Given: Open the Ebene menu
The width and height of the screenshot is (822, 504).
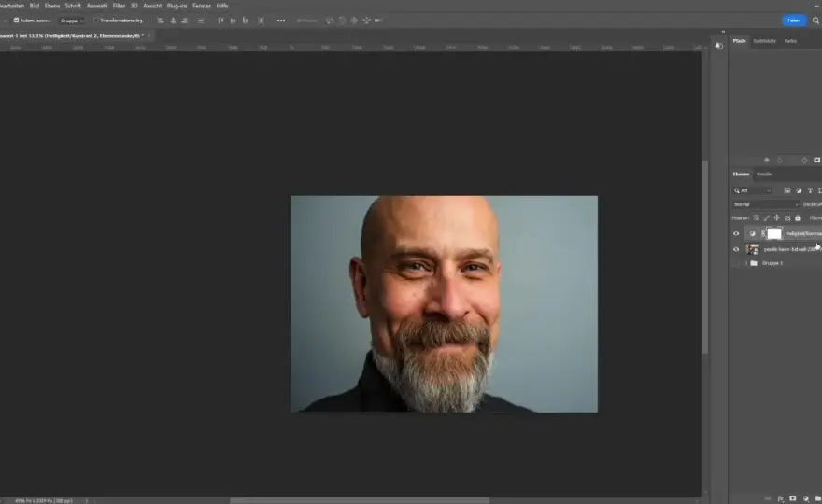Looking at the screenshot, I should click(52, 6).
